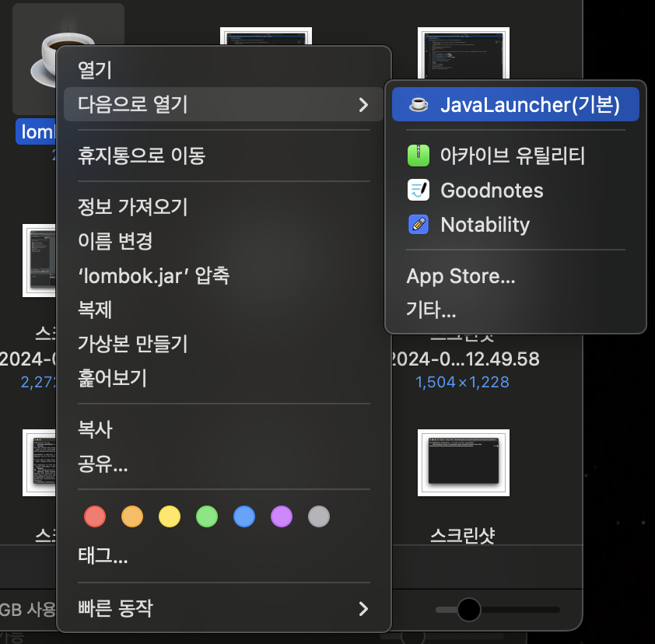The image size is (655, 644).
Task: Apply the orange tag color
Action: (132, 516)
